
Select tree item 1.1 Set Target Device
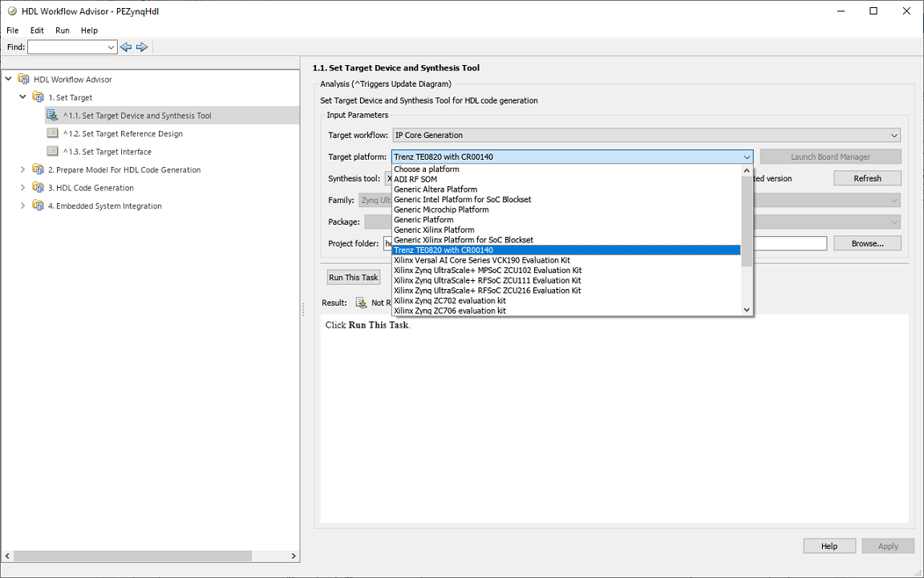click(x=137, y=116)
